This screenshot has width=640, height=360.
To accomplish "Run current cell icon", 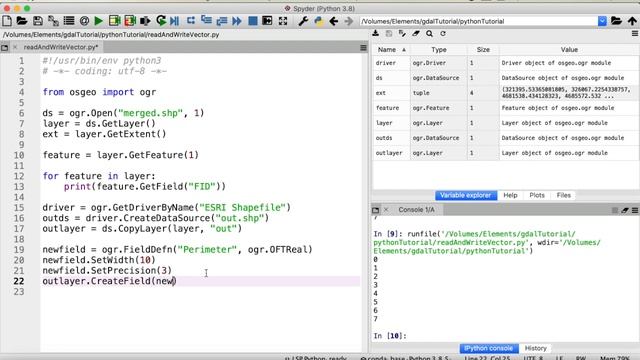I will coord(114,21).
